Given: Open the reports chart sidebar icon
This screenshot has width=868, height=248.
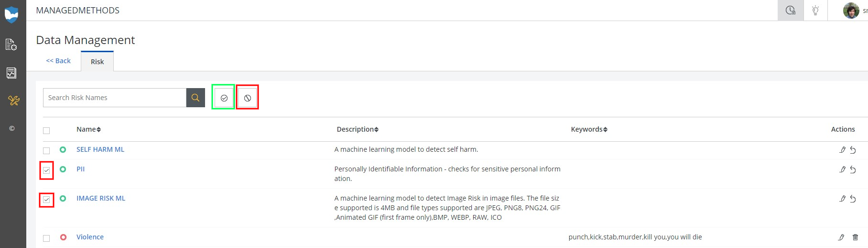Looking at the screenshot, I should 11,73.
